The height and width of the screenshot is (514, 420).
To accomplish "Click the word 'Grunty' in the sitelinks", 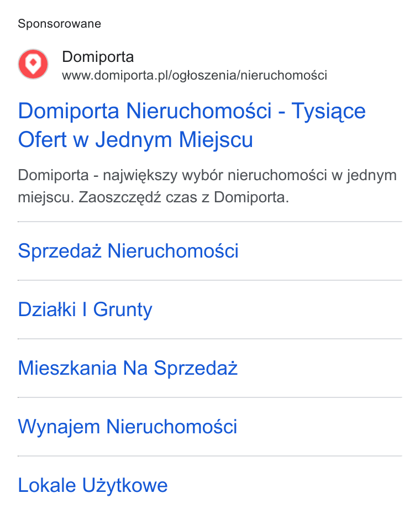I will click(123, 310).
